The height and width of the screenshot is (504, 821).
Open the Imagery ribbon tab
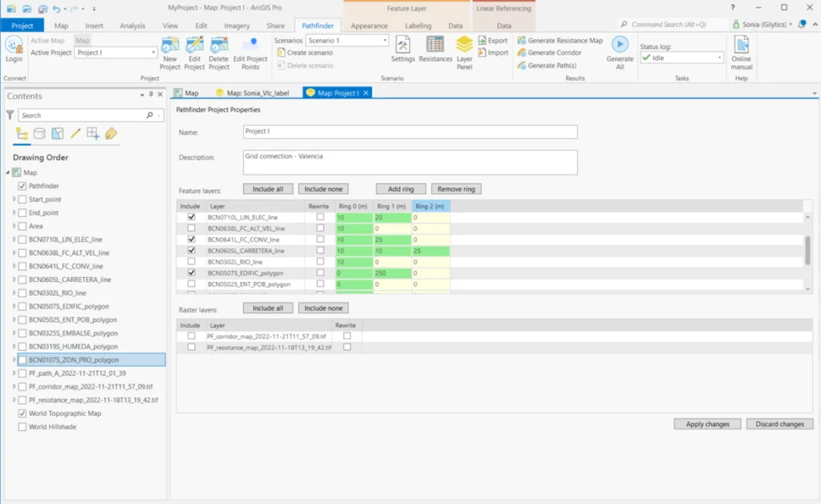coord(236,25)
